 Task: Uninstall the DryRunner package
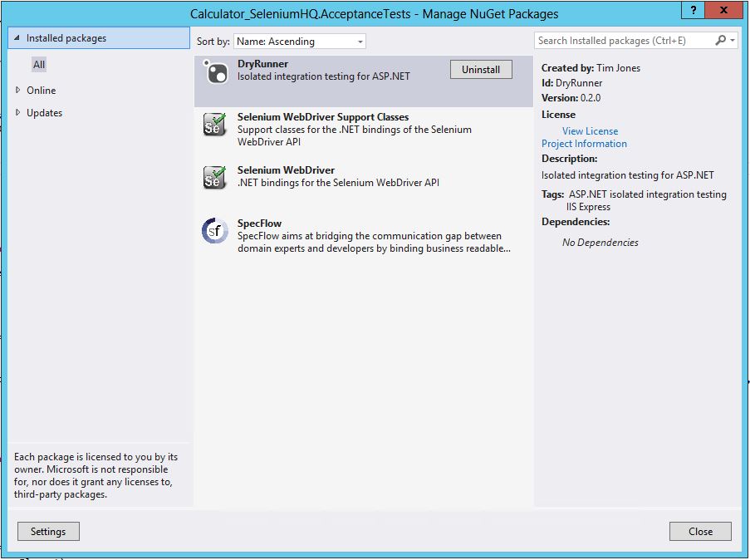tap(481, 70)
